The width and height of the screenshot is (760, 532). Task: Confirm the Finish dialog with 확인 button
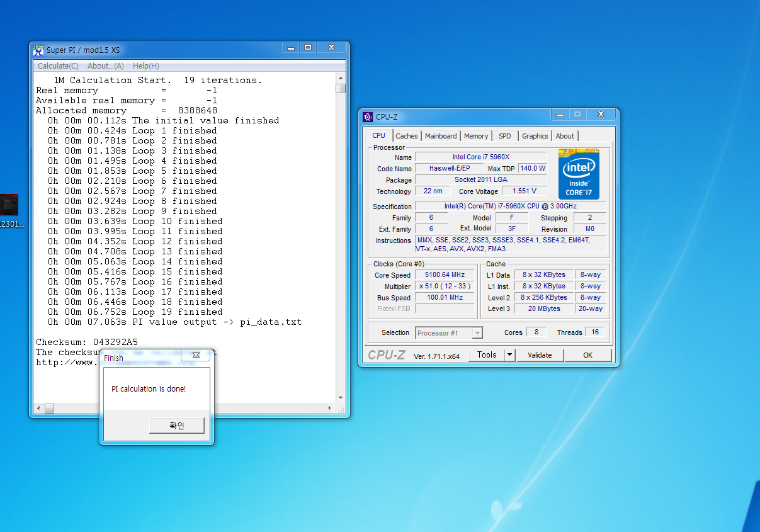tap(177, 426)
